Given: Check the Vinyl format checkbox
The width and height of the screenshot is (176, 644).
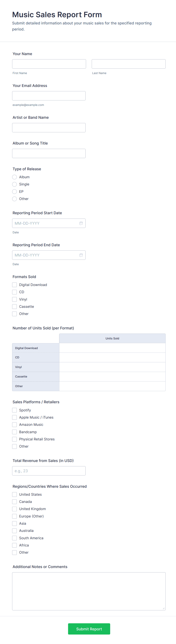Looking at the screenshot, I should (x=15, y=299).
